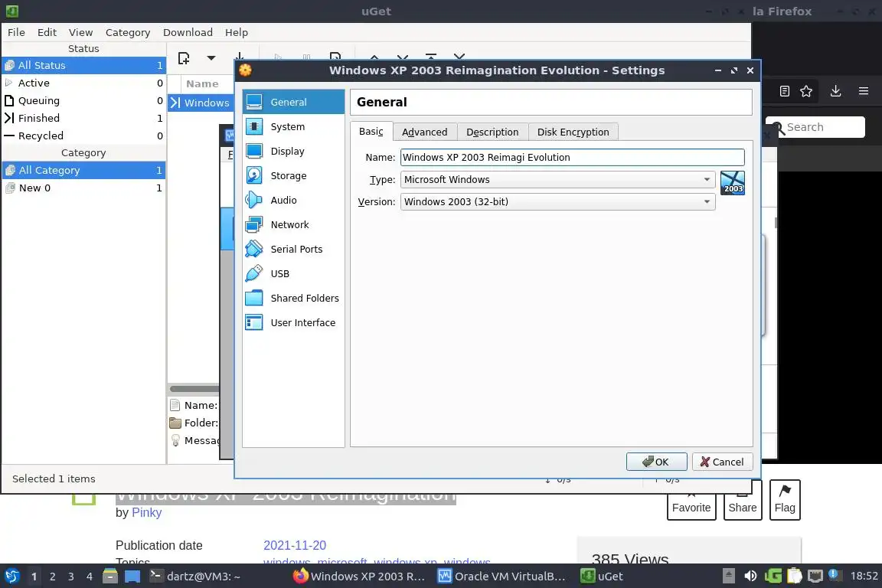Open Firefox's hamburger menu

pyautogui.click(x=864, y=91)
